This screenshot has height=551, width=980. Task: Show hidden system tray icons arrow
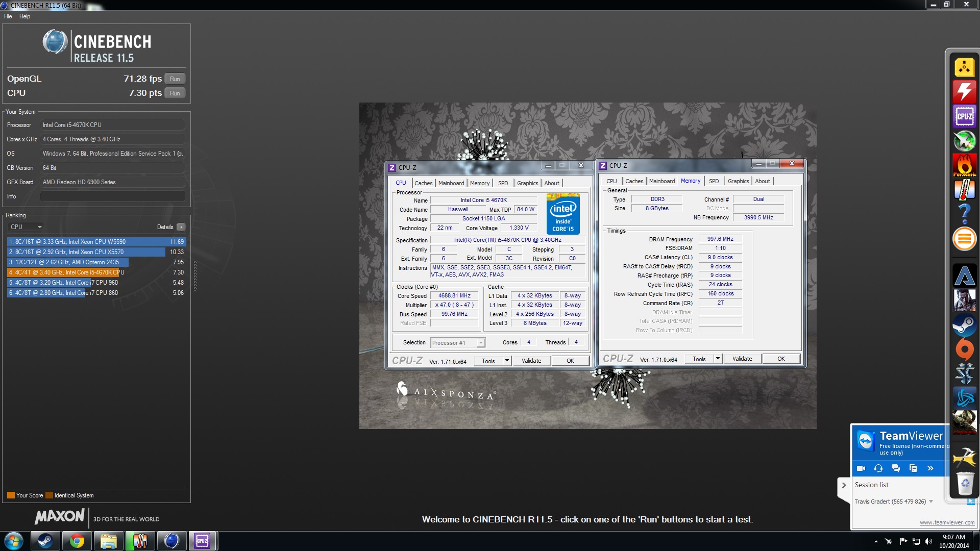(x=876, y=541)
